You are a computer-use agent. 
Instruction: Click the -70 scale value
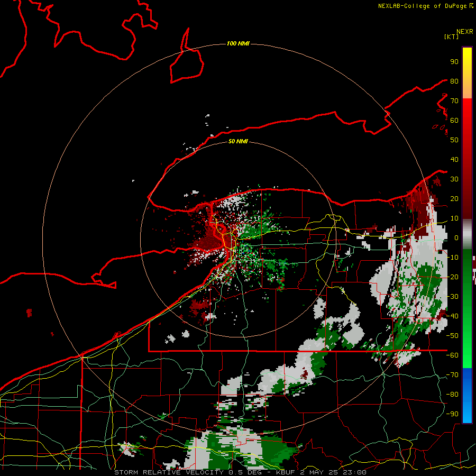point(452,374)
